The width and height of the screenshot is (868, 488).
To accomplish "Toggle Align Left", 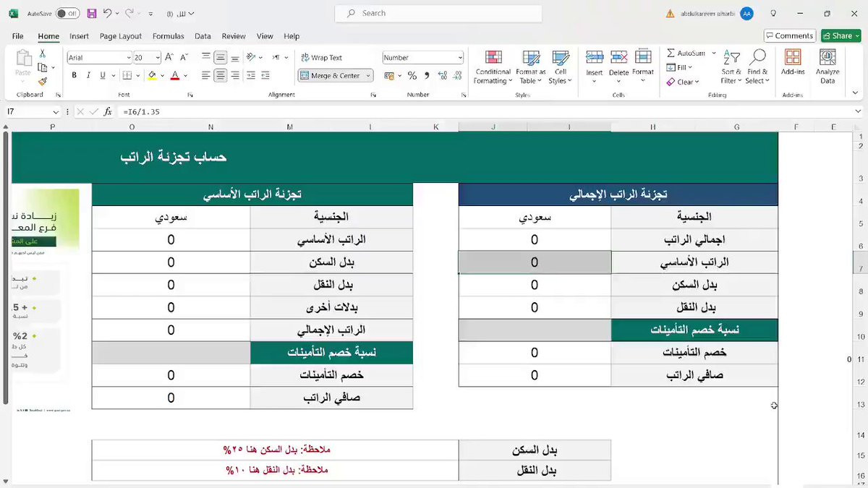I will click(206, 75).
